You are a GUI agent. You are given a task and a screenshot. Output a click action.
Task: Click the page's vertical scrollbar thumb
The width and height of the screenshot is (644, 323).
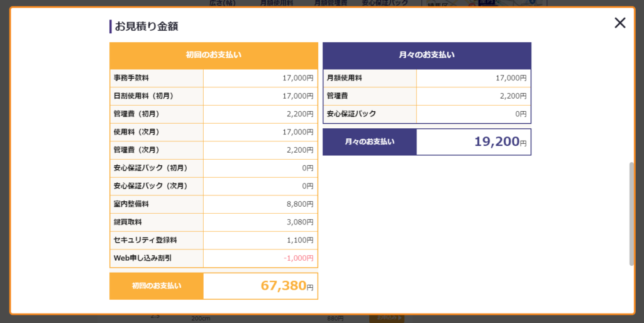[x=631, y=214]
